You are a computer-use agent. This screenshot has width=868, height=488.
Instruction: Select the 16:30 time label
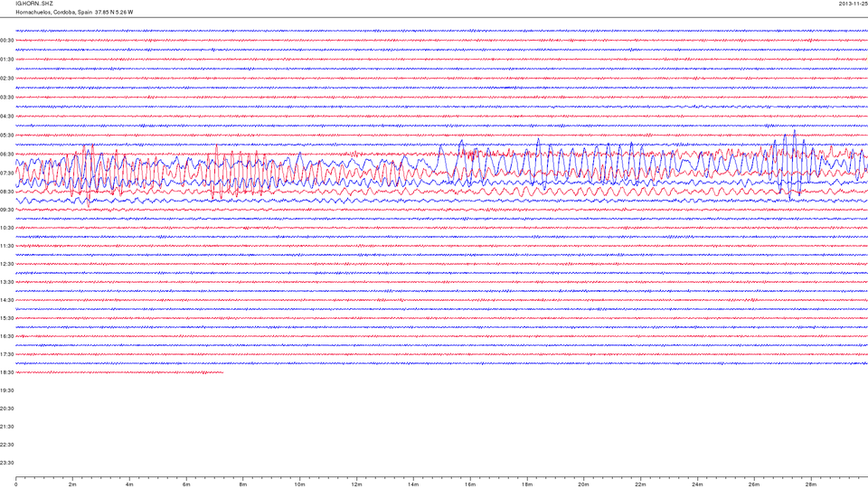[x=7, y=336]
